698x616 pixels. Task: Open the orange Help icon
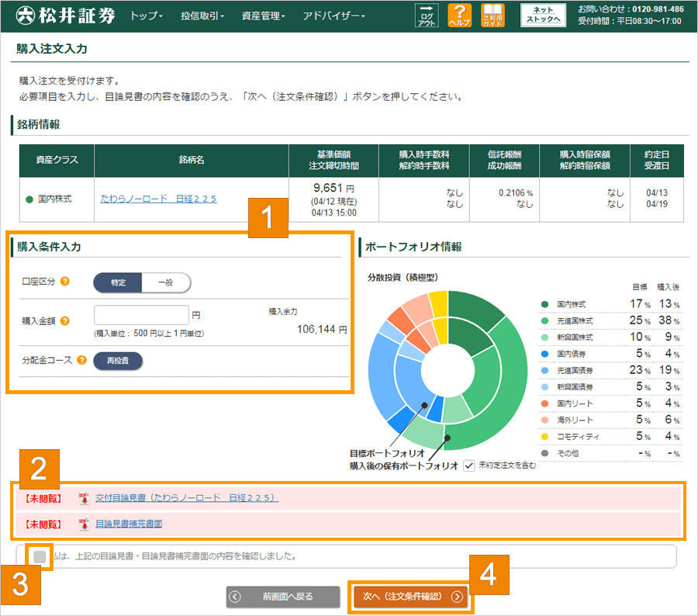(459, 16)
